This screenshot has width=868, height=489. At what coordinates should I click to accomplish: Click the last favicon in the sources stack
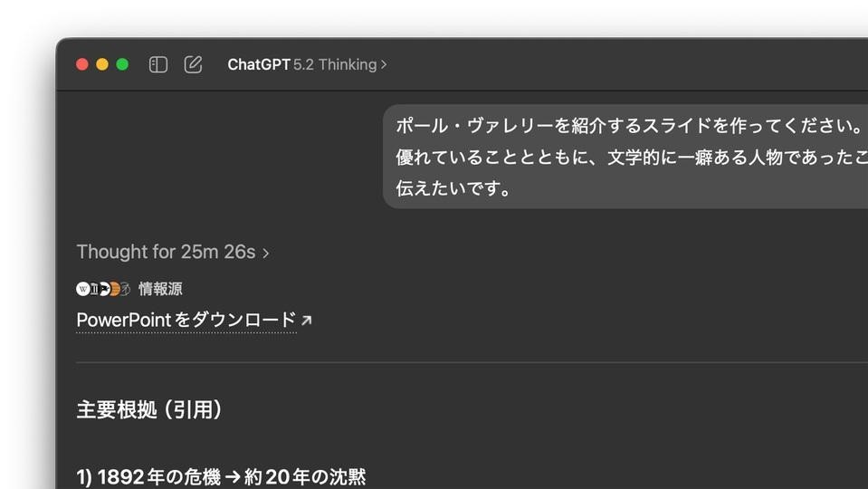125,289
